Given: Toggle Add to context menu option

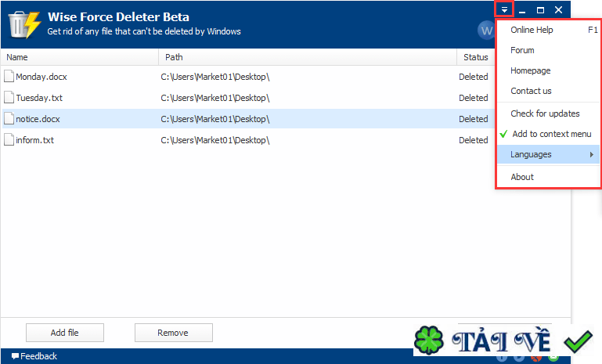Looking at the screenshot, I should [548, 134].
